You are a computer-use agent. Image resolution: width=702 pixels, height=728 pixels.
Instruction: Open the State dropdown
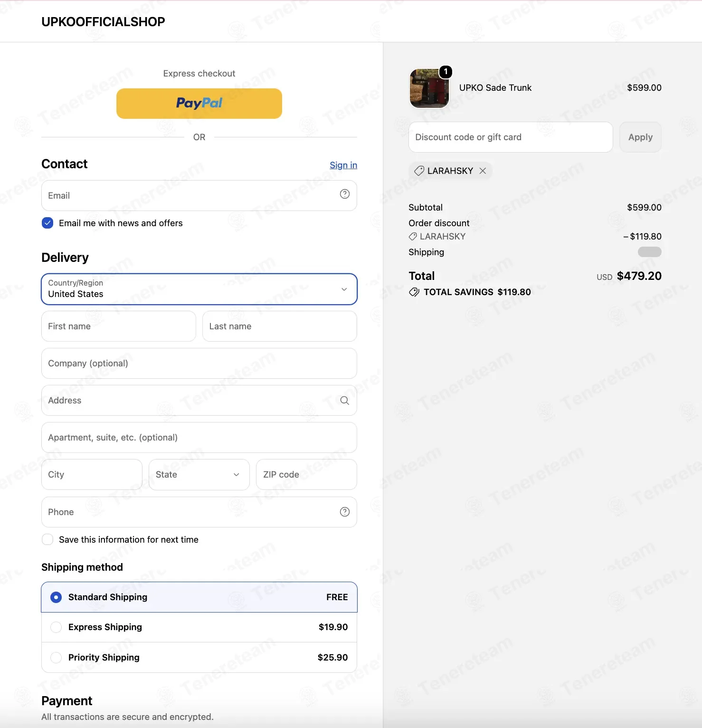click(199, 475)
